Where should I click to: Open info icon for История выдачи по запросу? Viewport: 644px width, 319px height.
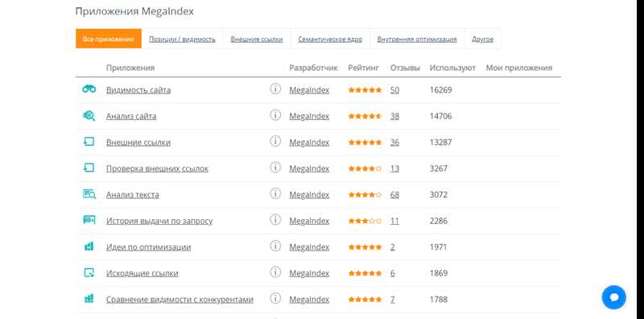coord(275,220)
